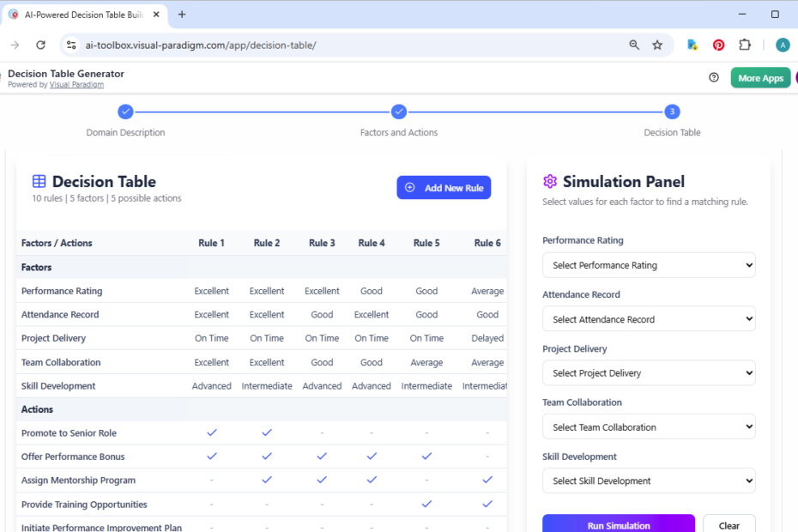Image resolution: width=798 pixels, height=532 pixels.
Task: Click inside the browser address bar
Action: pyautogui.click(x=257, y=45)
